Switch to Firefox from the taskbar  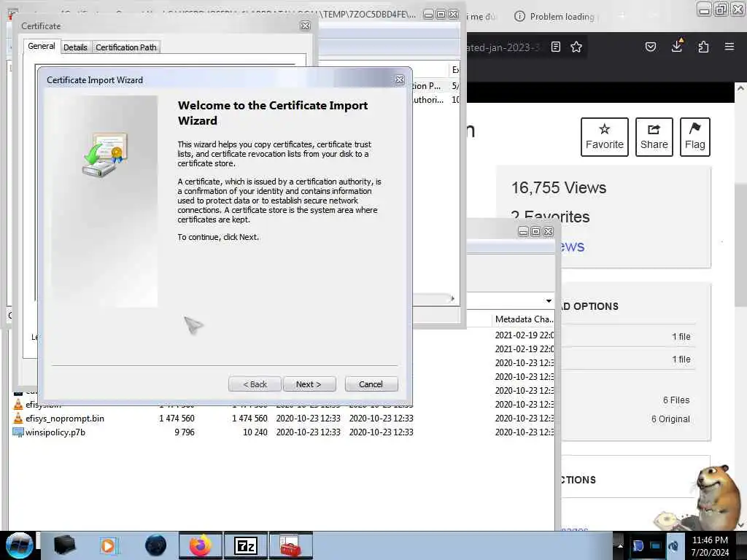201,545
